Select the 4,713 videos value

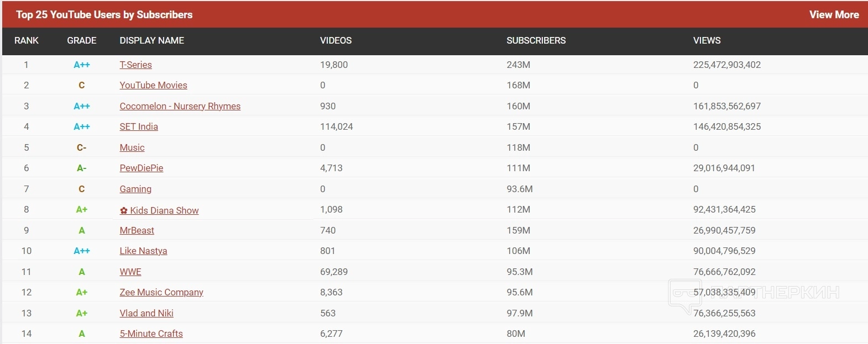pos(331,168)
